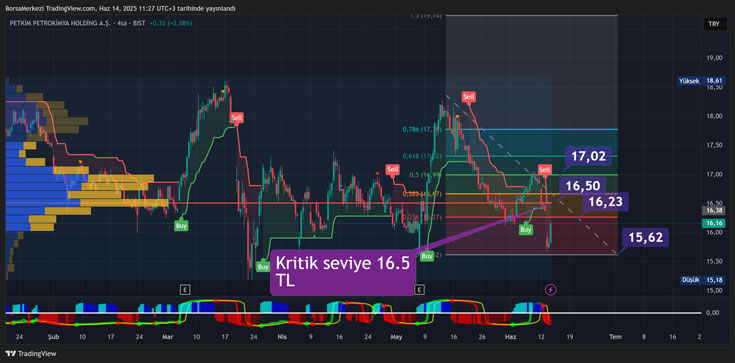Select the Buy label near Haz below 16,23 line
Viewport: 735px width, 363px height.
coord(526,229)
